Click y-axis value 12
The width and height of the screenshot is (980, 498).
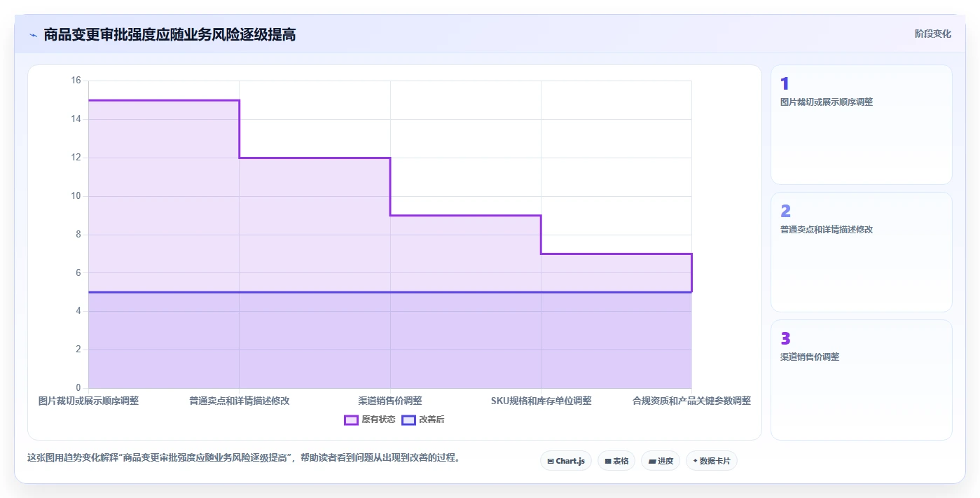click(76, 158)
